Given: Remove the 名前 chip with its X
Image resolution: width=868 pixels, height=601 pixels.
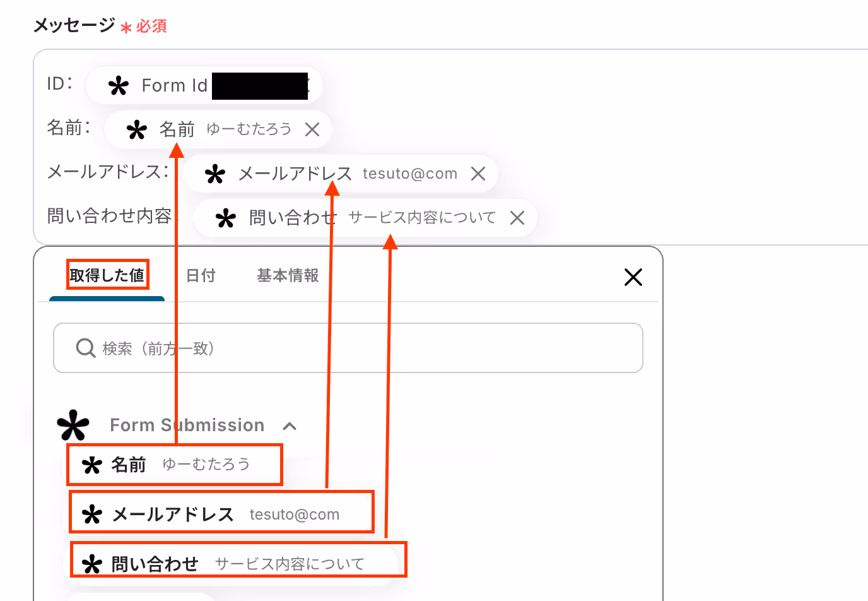Looking at the screenshot, I should point(312,129).
